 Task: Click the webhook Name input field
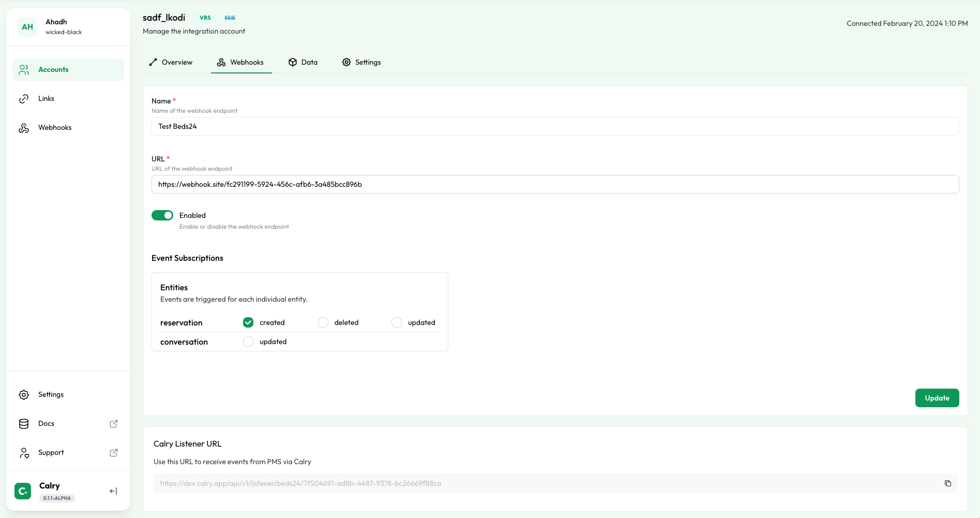coord(555,126)
